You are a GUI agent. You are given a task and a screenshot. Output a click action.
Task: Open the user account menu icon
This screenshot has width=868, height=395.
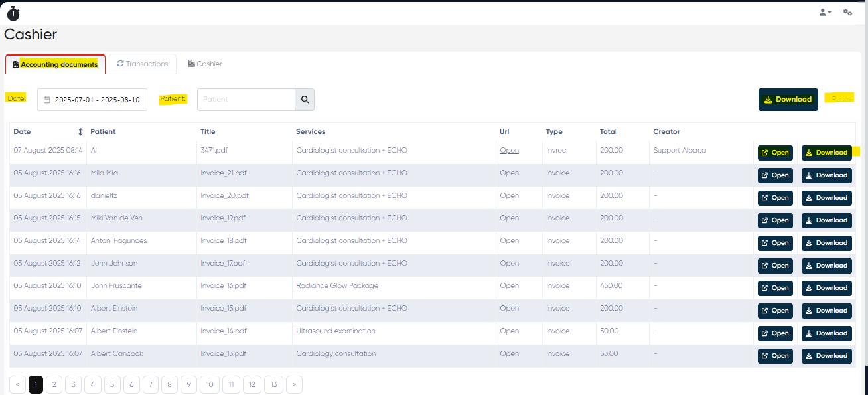825,13
